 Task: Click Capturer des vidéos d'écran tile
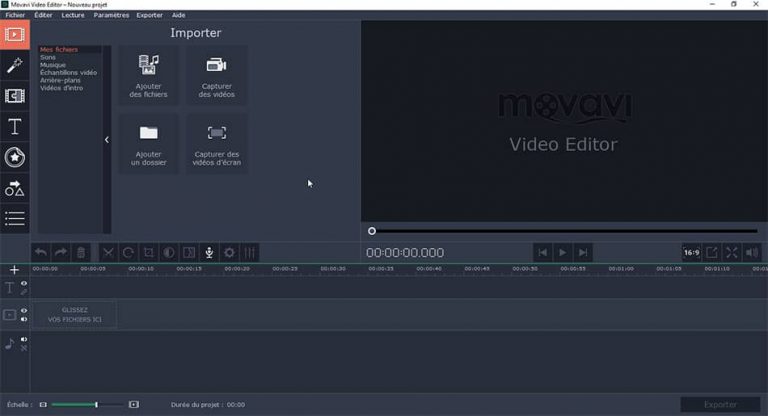216,144
